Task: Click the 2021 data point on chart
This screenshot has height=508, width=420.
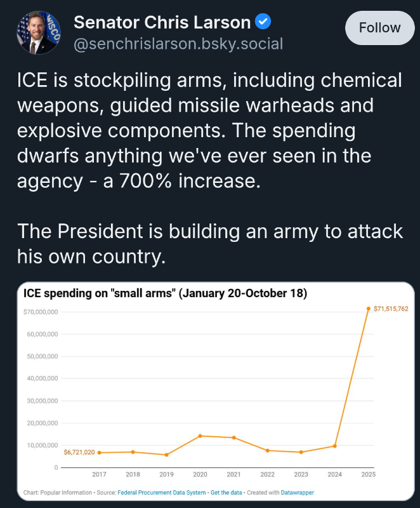Action: click(233, 438)
